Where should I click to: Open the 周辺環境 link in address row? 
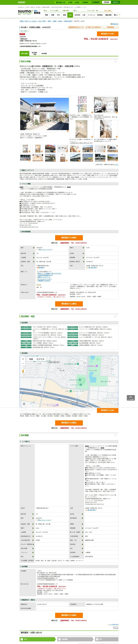(x=41, y=267)
